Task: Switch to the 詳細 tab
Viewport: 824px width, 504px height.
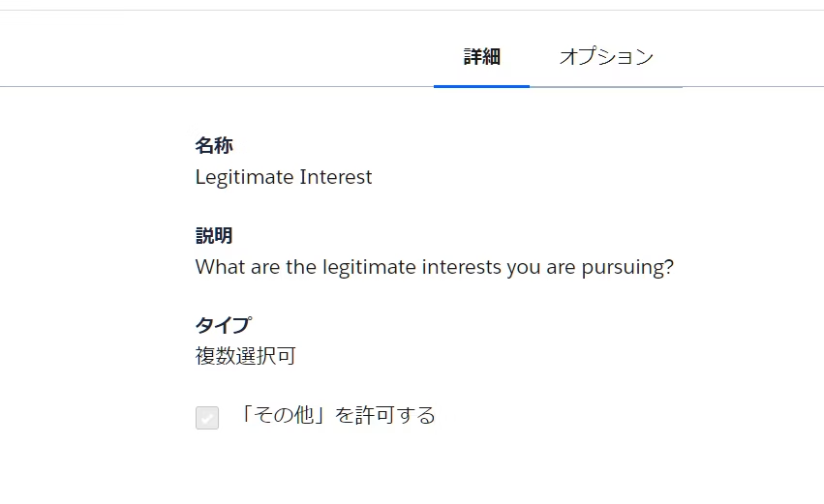Action: click(481, 57)
